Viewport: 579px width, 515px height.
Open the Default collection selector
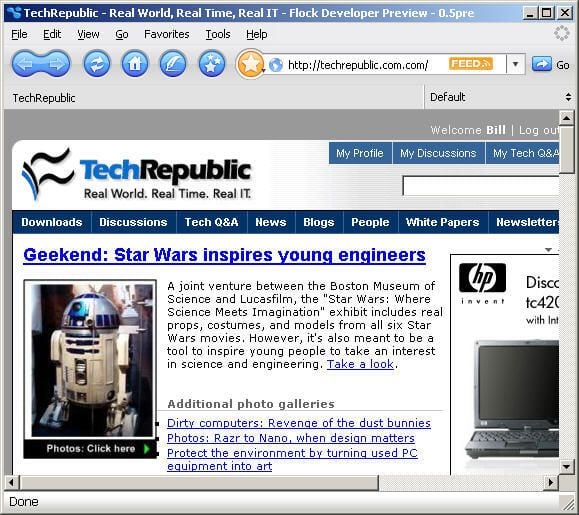coord(500,97)
